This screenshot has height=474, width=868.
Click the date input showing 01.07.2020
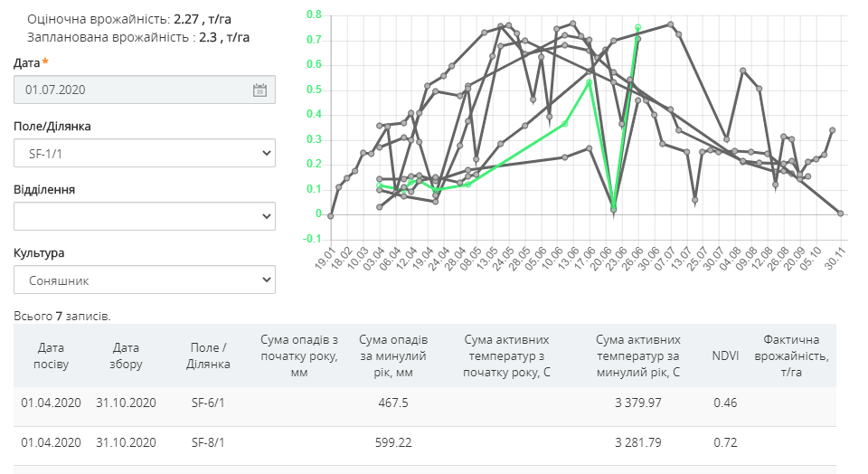tap(136, 90)
